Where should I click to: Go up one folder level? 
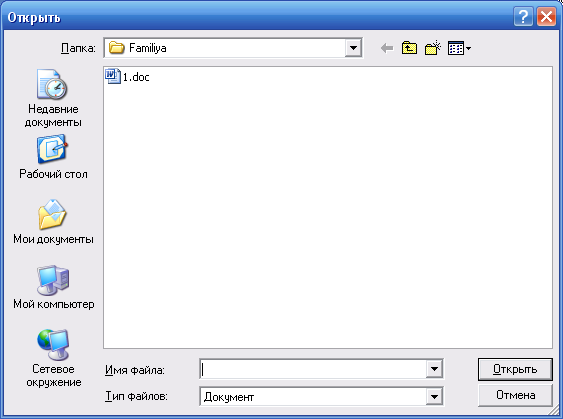click(409, 48)
